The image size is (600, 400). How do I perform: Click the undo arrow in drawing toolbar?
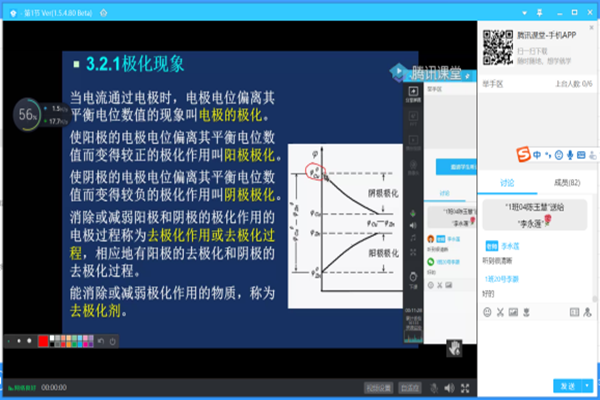(99, 342)
